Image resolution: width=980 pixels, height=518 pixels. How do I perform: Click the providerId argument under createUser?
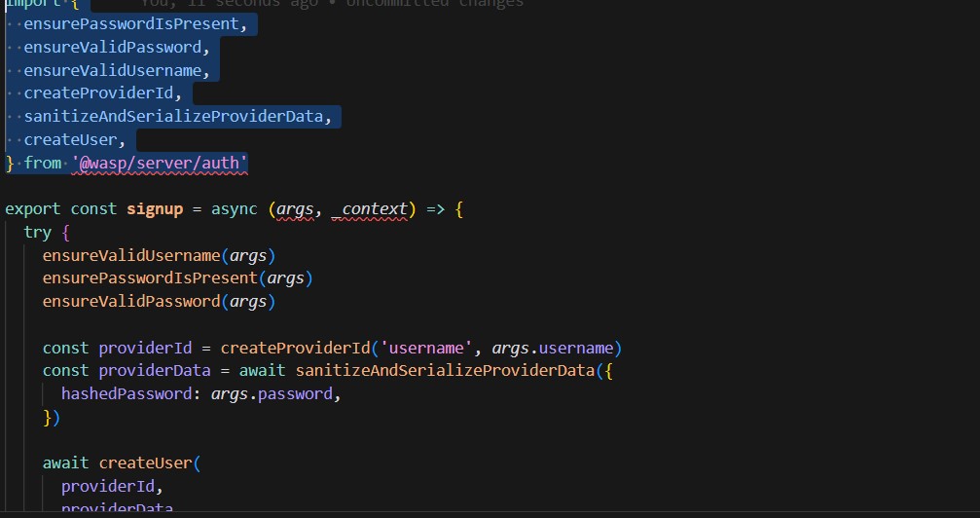point(107,487)
